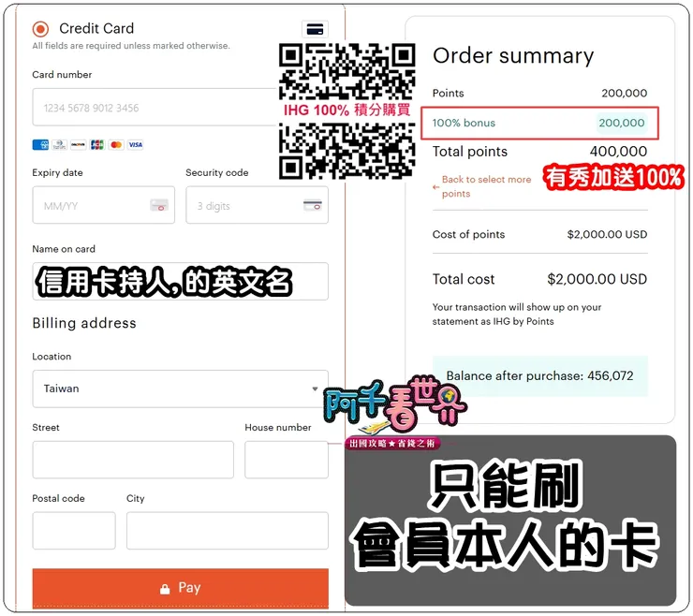693x616 pixels.
Task: Click the orange Pay button
Action: point(181,588)
